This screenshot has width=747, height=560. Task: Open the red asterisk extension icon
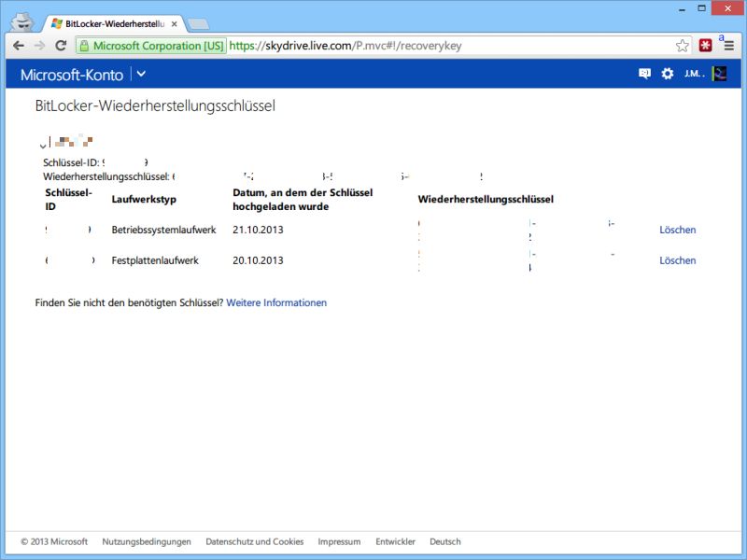[x=706, y=46]
